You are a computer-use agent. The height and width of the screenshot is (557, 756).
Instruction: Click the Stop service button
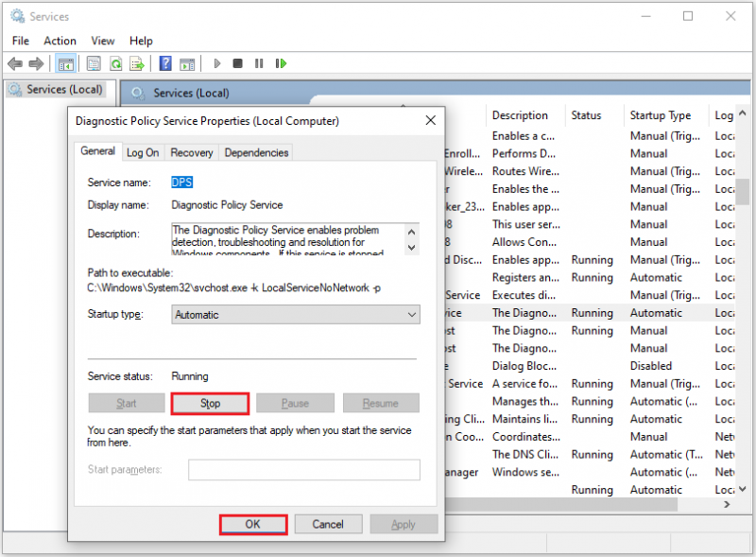coord(210,404)
